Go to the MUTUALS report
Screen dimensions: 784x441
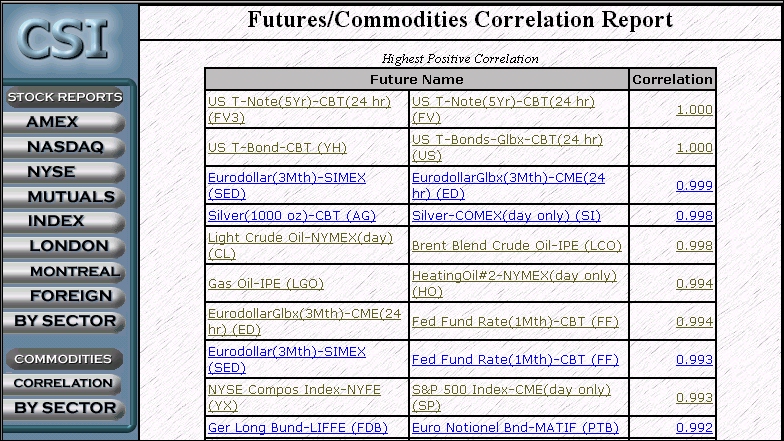point(64,197)
